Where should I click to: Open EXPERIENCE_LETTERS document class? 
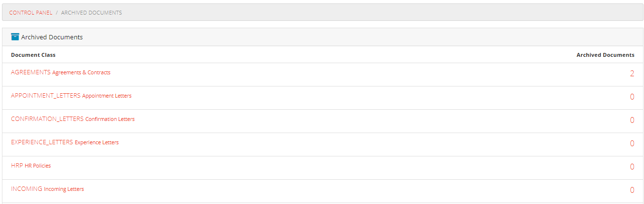[65, 142]
